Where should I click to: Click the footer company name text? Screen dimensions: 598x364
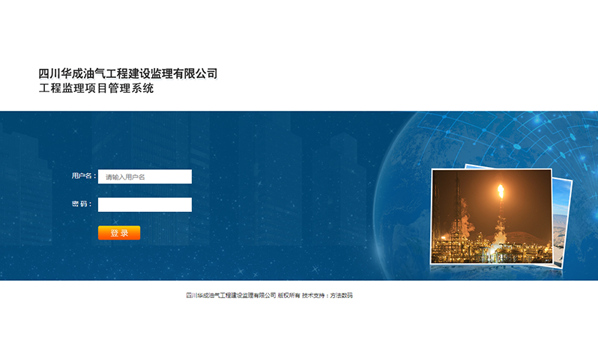[231, 296]
